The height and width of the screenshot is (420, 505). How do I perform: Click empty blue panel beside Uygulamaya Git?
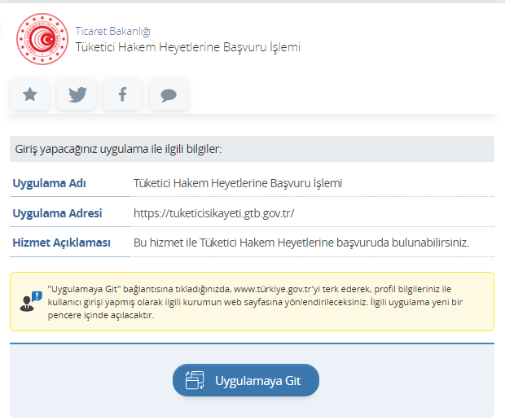[x=407, y=380]
